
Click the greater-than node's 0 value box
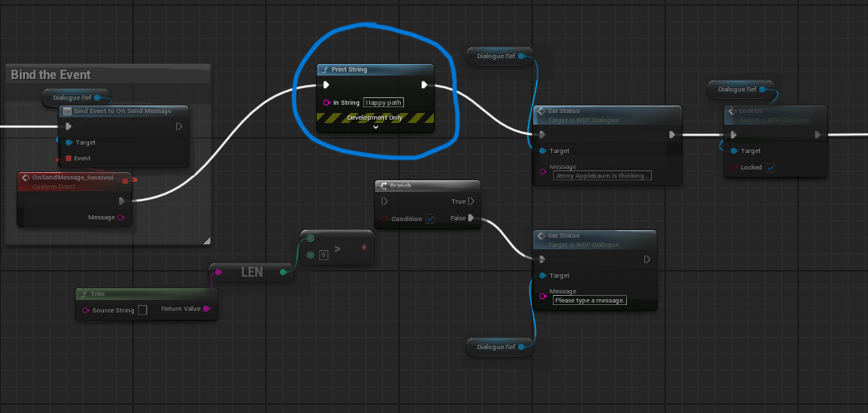pos(323,254)
